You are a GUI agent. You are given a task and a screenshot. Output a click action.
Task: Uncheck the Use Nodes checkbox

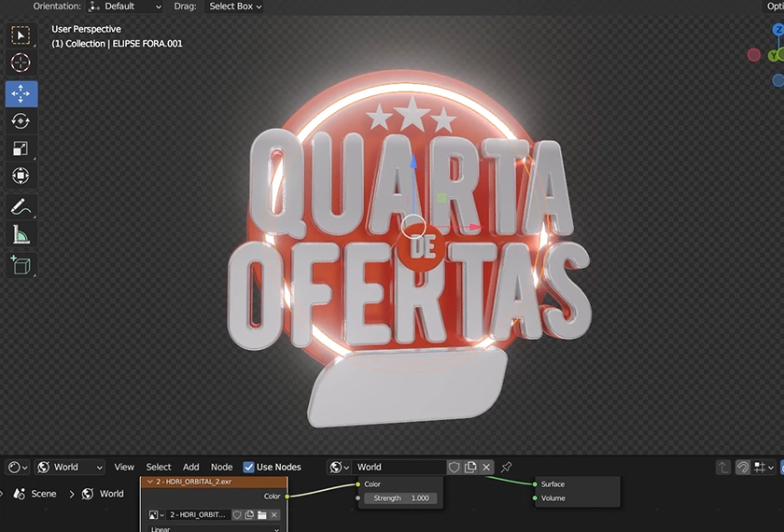(x=248, y=467)
